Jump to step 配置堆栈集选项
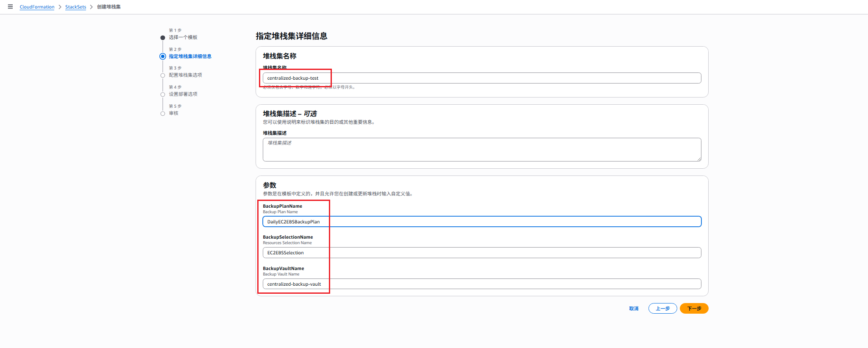The image size is (868, 348). 185,75
